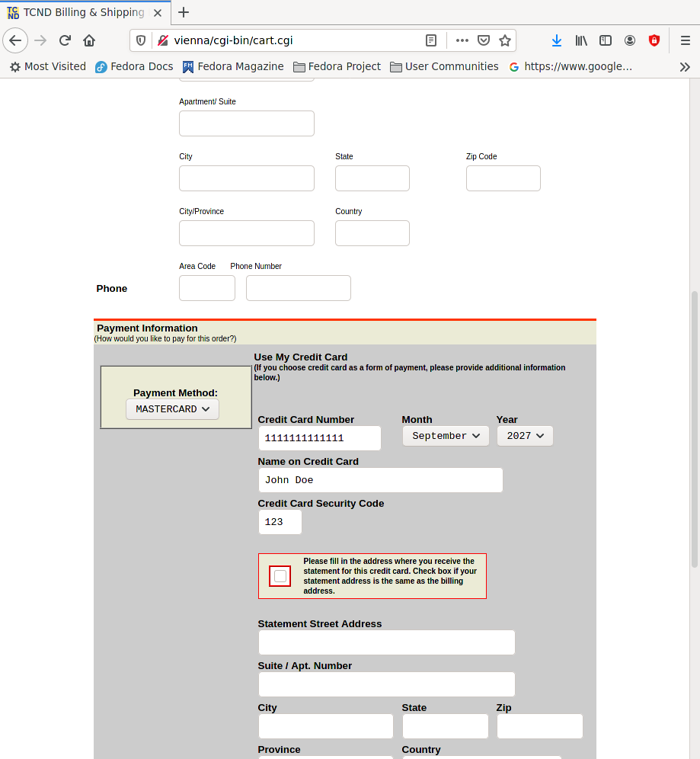Reload the current page
Screen dimensions: 700x759
click(x=65, y=40)
